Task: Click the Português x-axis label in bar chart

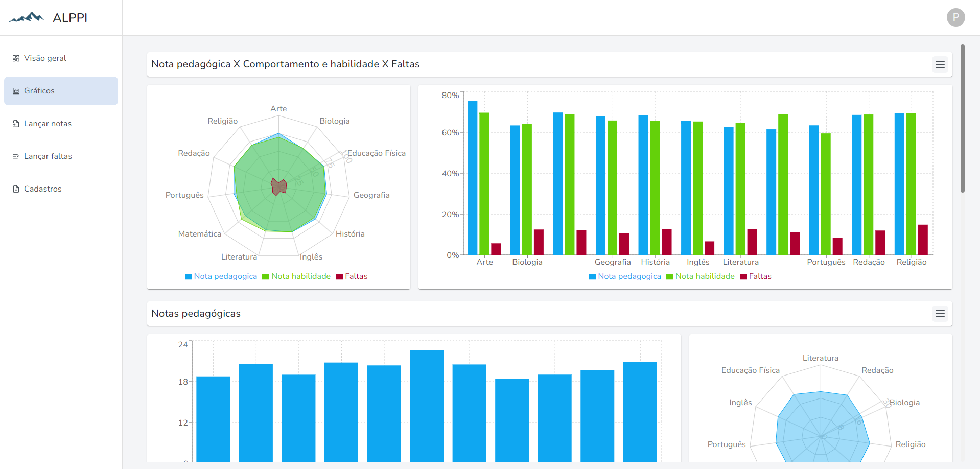Action: pos(826,262)
